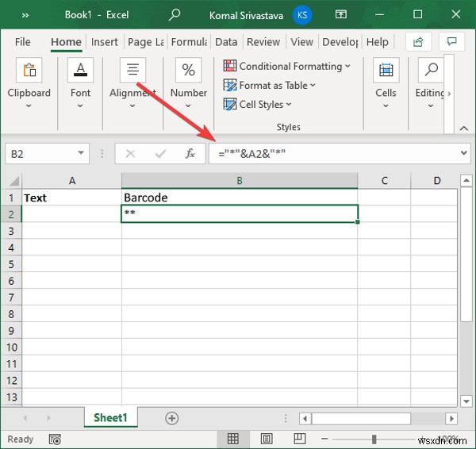Add a new sheet with plus icon

tap(172, 418)
